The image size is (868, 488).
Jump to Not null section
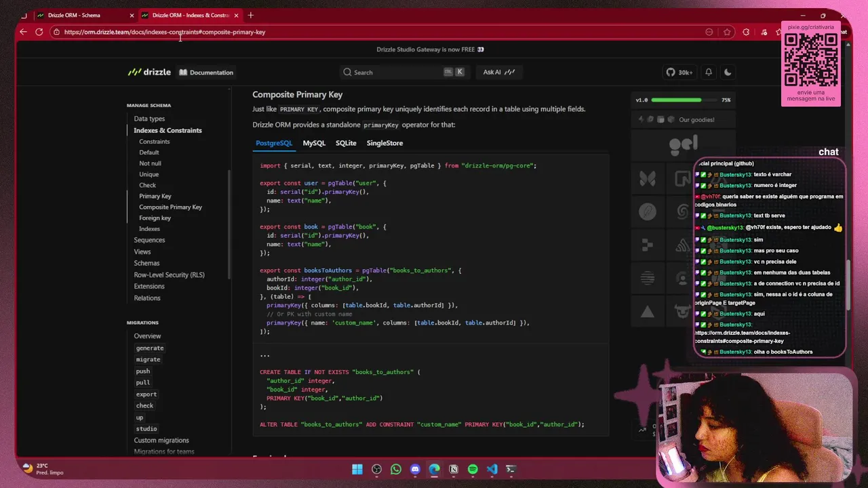pyautogui.click(x=150, y=163)
